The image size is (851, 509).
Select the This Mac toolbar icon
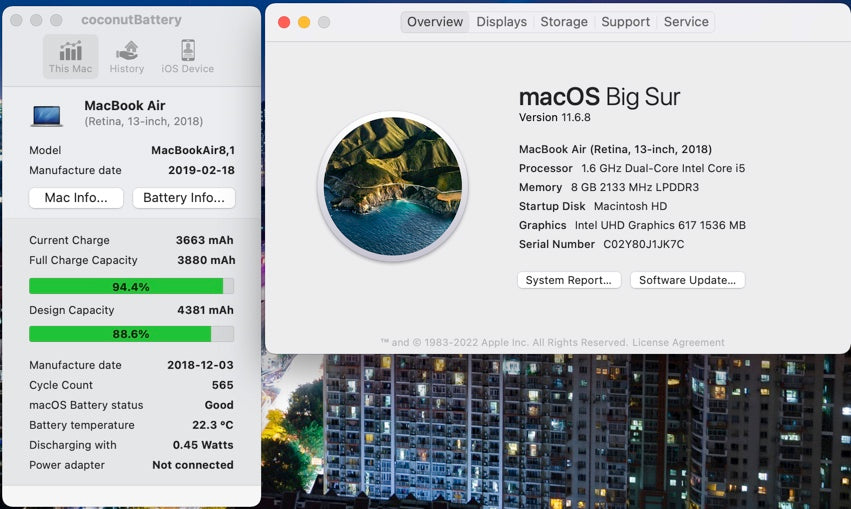(x=71, y=56)
